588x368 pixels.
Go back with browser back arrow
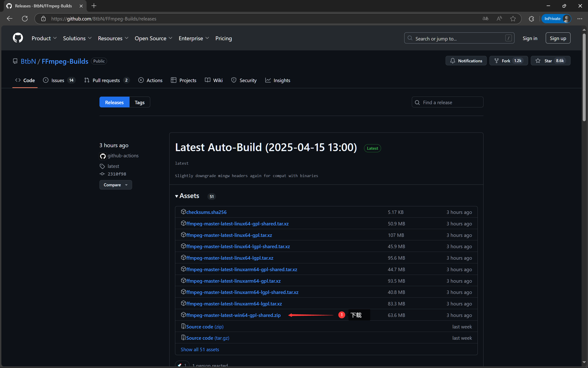coord(9,18)
